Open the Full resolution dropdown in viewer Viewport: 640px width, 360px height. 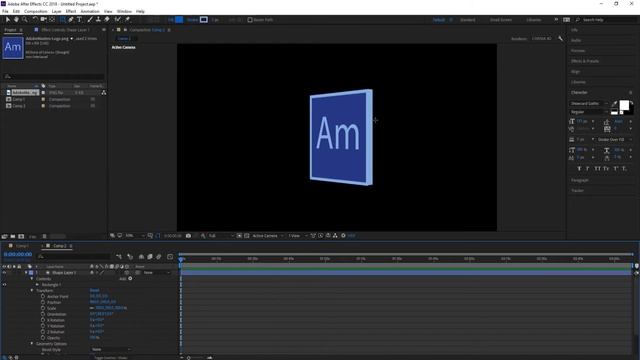click(x=221, y=236)
